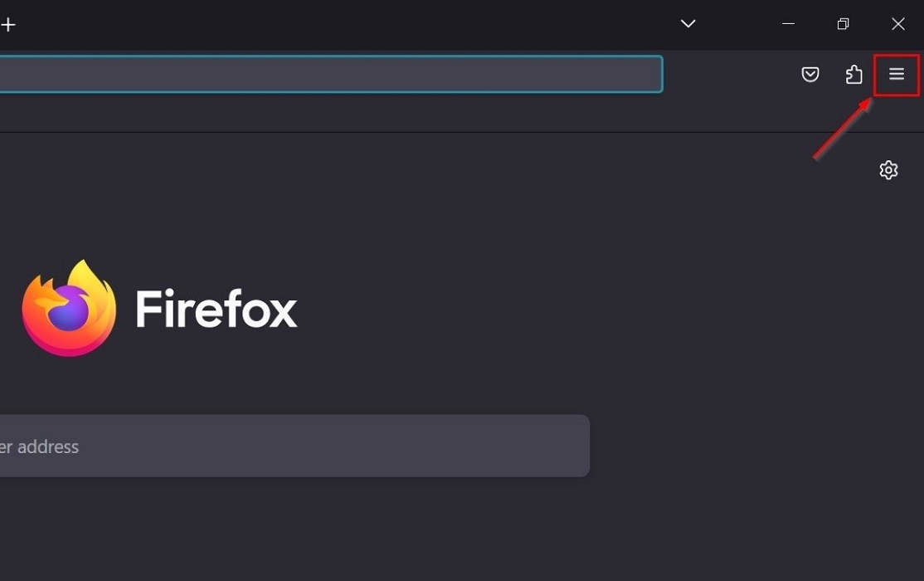Click the Firefox logo on the start page
Image resolution: width=924 pixels, height=581 pixels.
[68, 307]
